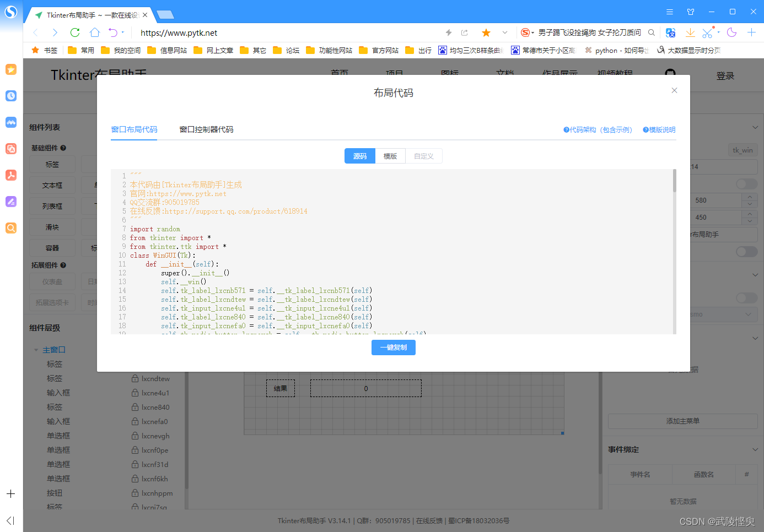This screenshot has height=532, width=764.
Task: Click the 容器 component button
Action: [52, 248]
